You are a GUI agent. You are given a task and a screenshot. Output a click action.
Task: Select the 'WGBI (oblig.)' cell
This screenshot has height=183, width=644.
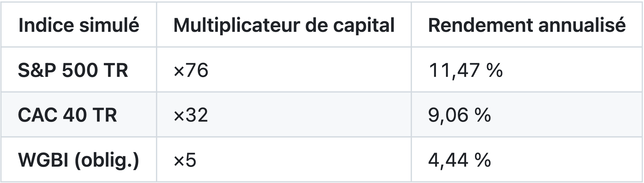(79, 159)
